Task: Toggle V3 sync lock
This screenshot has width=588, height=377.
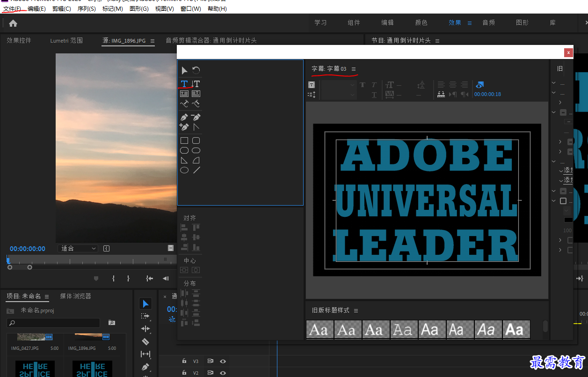Action: (211, 361)
